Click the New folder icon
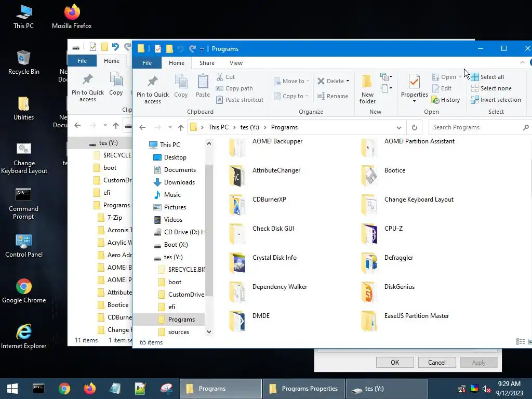532x399 pixels. pos(367,81)
